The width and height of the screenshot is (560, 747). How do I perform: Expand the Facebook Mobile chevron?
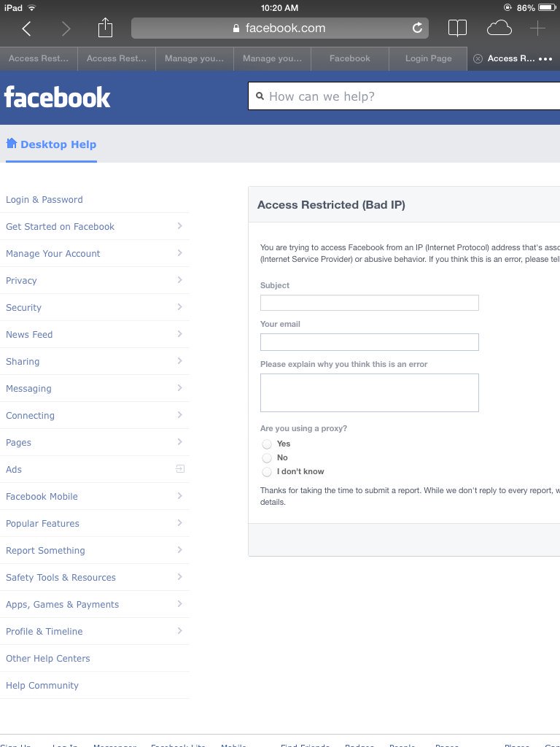[179, 496]
